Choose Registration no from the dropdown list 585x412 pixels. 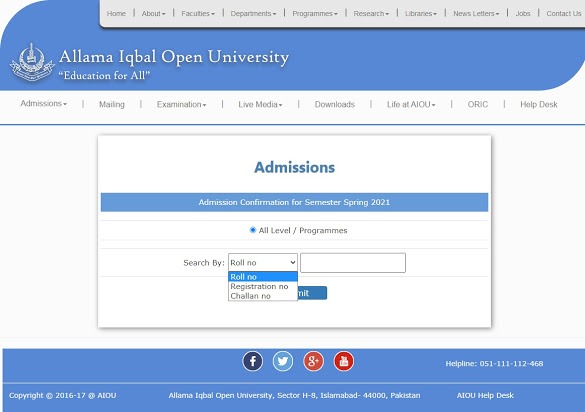(x=263, y=286)
